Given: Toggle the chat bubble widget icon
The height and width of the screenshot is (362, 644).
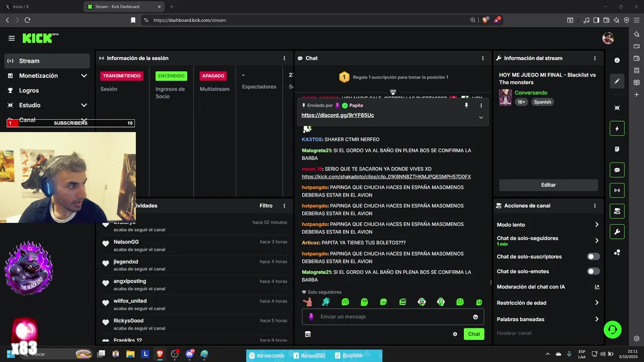Looking at the screenshot, I should click(x=617, y=170).
